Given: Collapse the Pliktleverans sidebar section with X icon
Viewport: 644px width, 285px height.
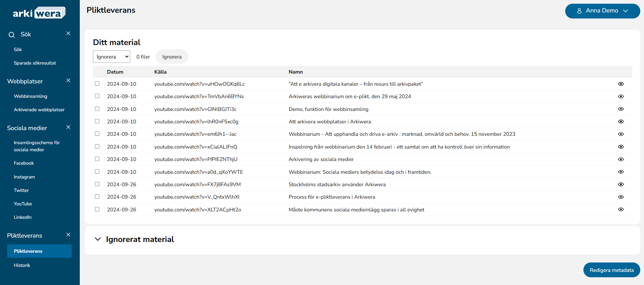Looking at the screenshot, I should pyautogui.click(x=68, y=235).
